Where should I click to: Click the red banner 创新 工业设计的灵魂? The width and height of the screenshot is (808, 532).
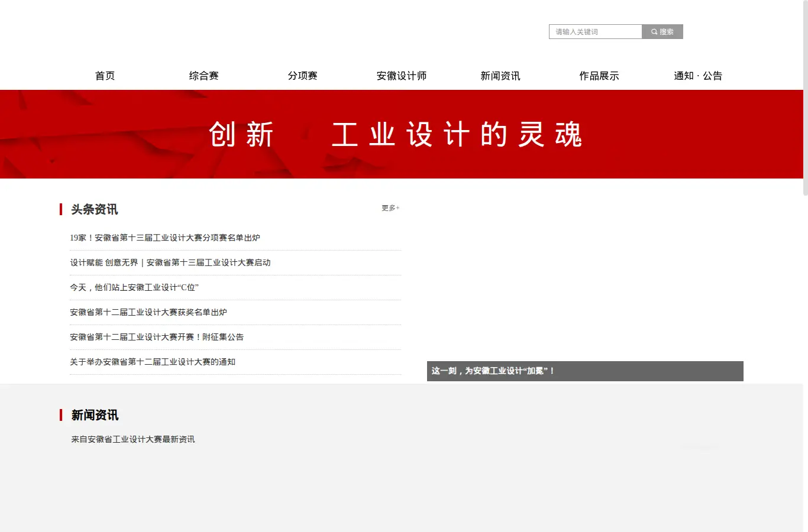coord(402,134)
